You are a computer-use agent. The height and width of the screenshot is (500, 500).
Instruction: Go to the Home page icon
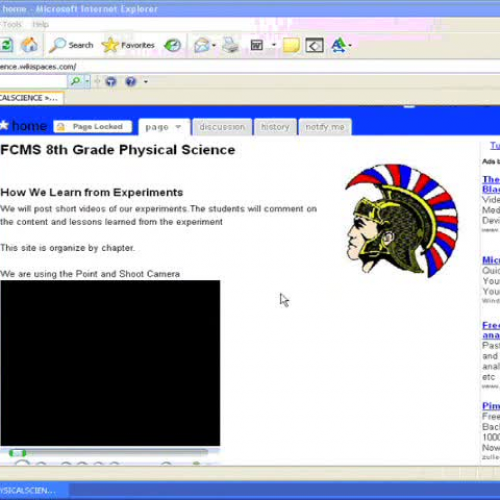coord(30,45)
